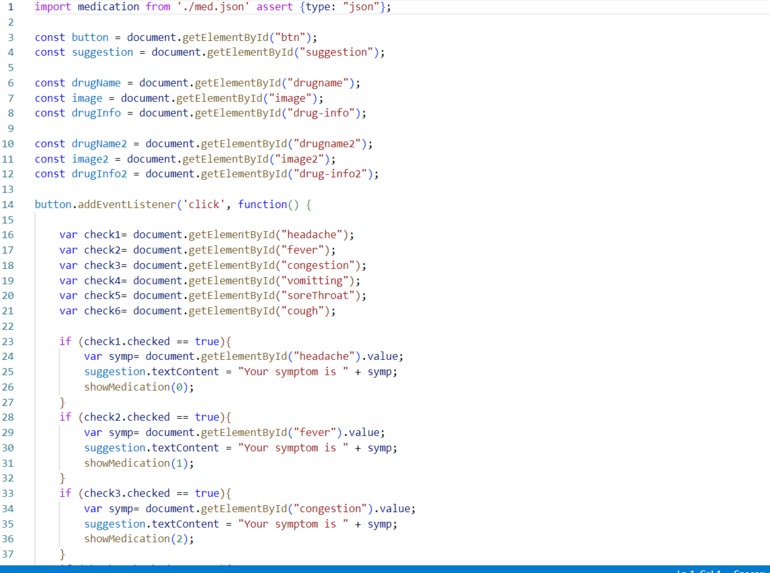The height and width of the screenshot is (573, 770).
Task: Click line number 37 in the gutter
Action: (8, 554)
